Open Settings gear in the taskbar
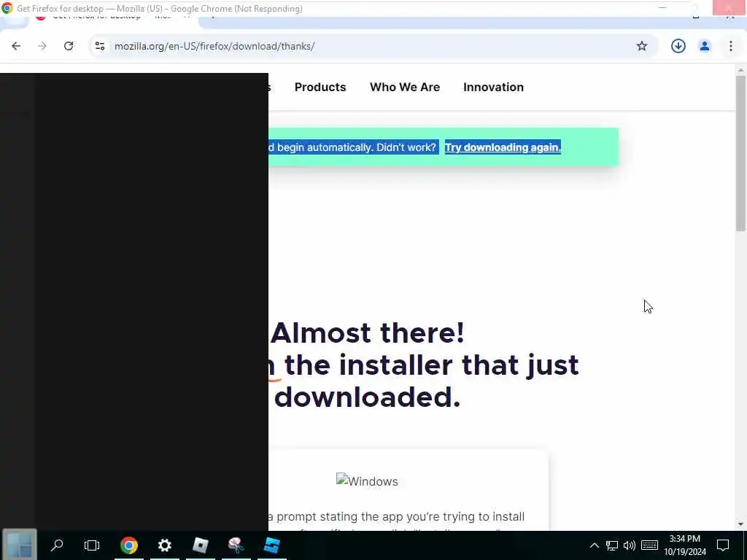The height and width of the screenshot is (560, 747). tap(164, 545)
